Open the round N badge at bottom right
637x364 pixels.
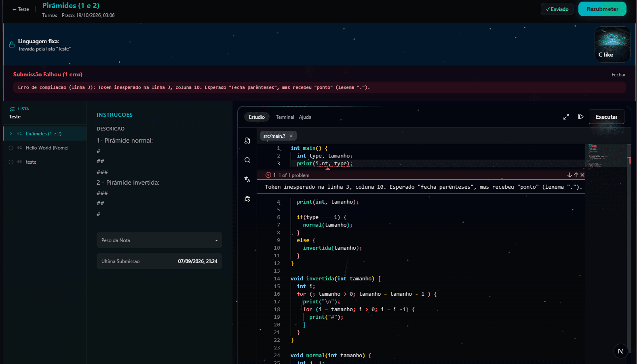(621, 351)
